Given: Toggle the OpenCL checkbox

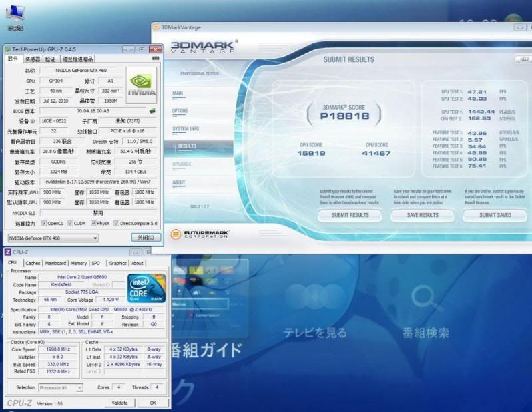Looking at the screenshot, I should pyautogui.click(x=44, y=223).
